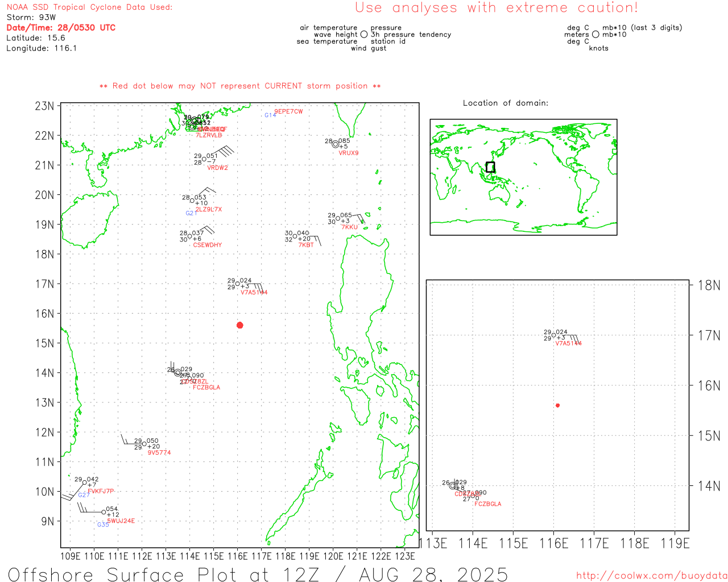This screenshot has width=728, height=582.
Task: Click the 7LZRVLB station label
Action: pyautogui.click(x=209, y=135)
